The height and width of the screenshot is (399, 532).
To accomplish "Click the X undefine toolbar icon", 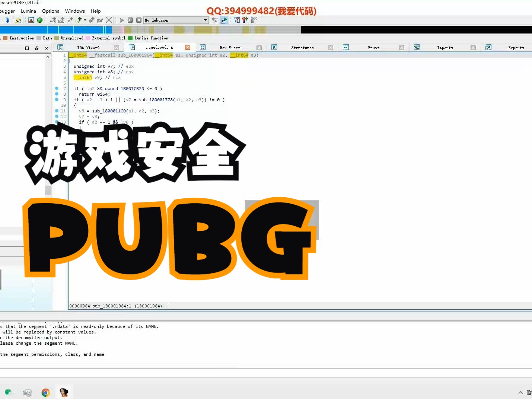I will point(109,20).
